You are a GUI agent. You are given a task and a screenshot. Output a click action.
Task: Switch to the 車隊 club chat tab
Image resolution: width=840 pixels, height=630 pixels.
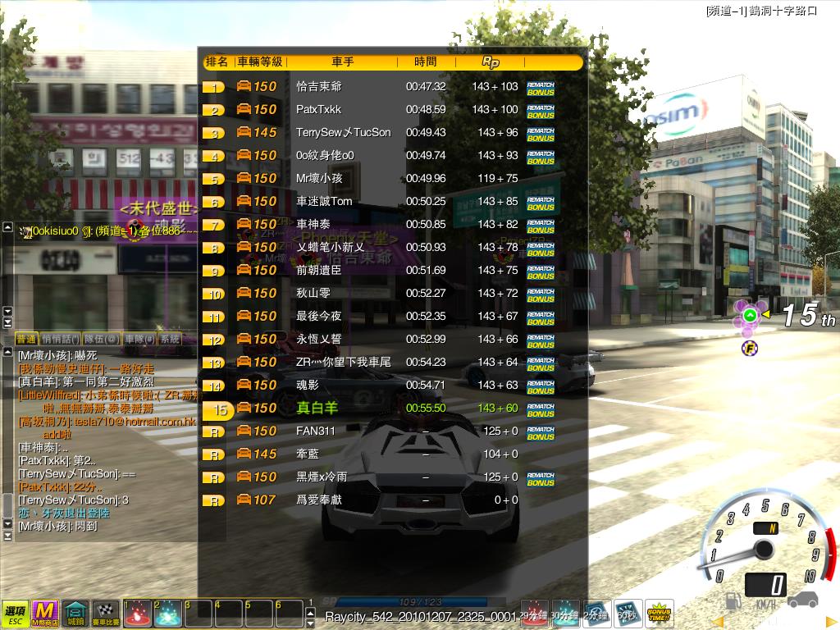coord(139,339)
